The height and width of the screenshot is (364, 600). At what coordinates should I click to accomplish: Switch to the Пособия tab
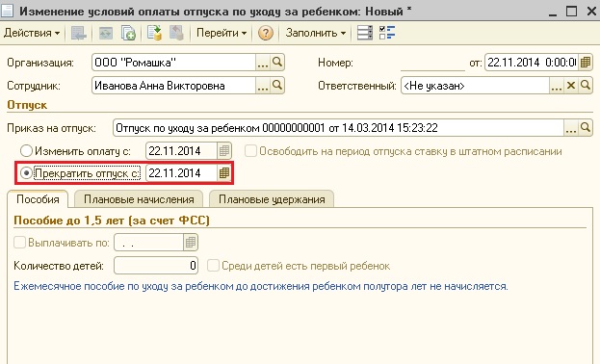coord(38,199)
